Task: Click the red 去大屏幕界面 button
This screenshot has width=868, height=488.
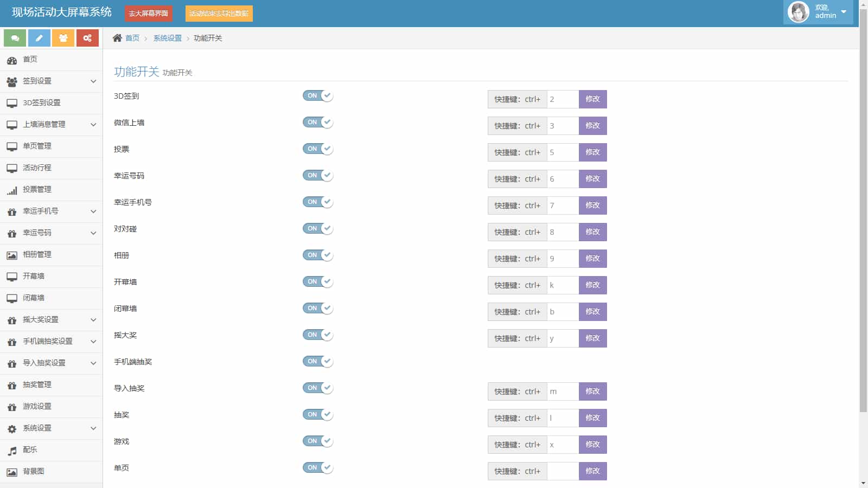Action: pyautogui.click(x=148, y=14)
